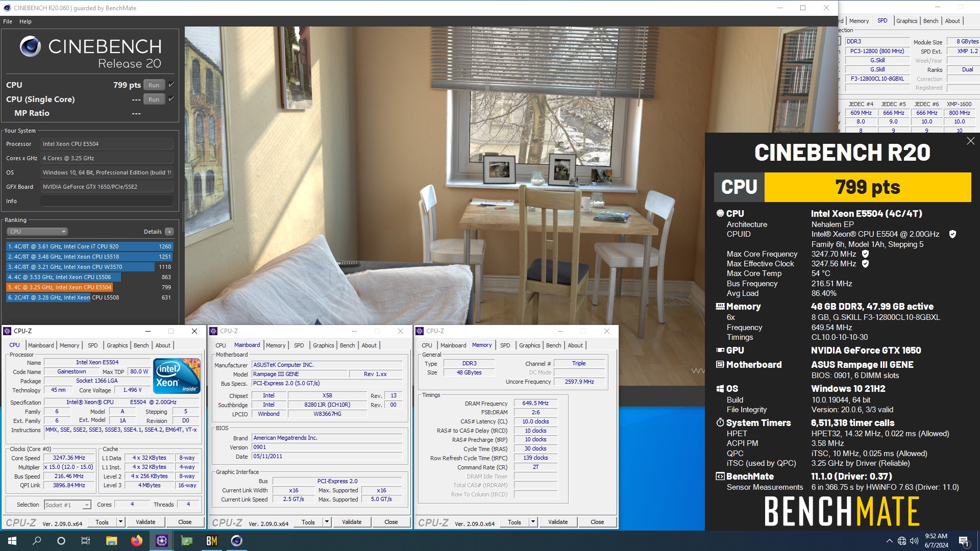The height and width of the screenshot is (551, 980).
Task: Open the Cinebench File menu
Action: click(8, 21)
